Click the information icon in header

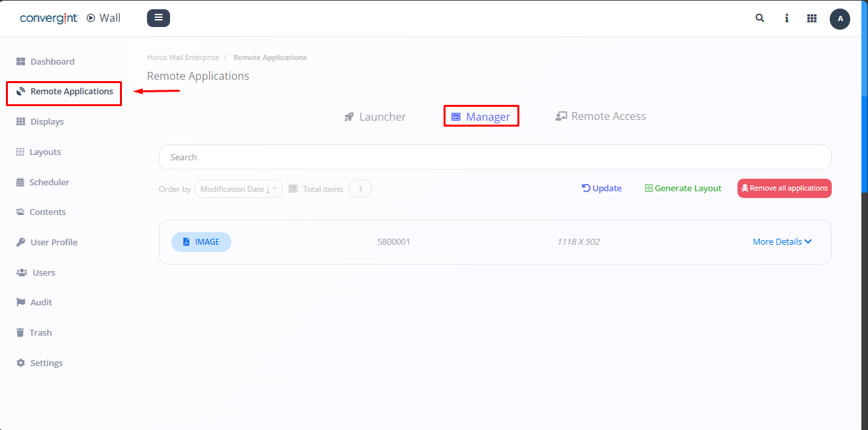(x=786, y=18)
